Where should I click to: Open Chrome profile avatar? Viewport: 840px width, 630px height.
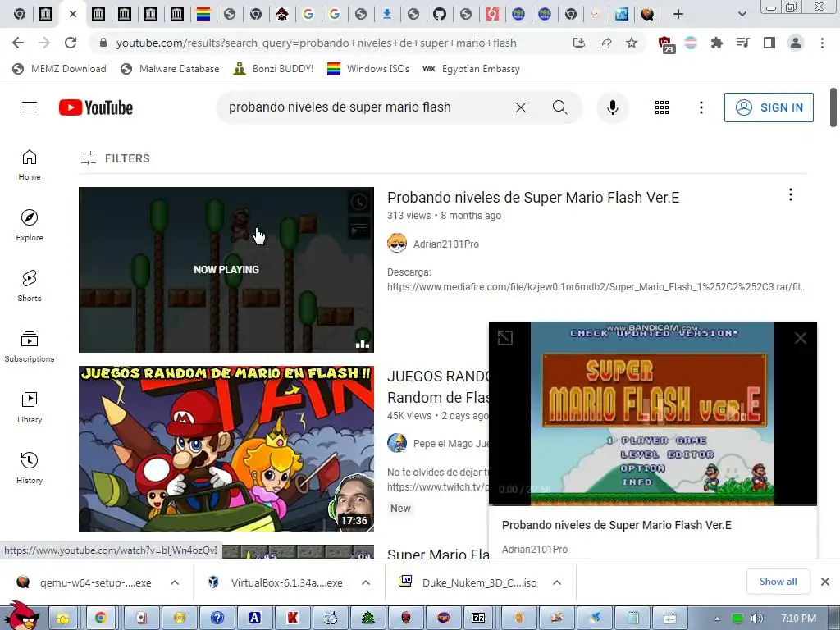[796, 43]
